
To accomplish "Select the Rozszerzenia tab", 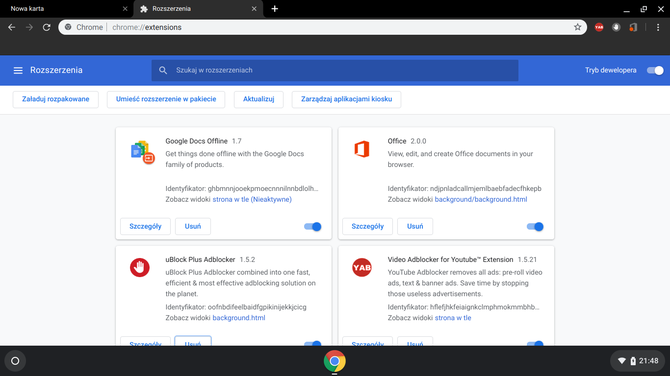I will pyautogui.click(x=198, y=9).
